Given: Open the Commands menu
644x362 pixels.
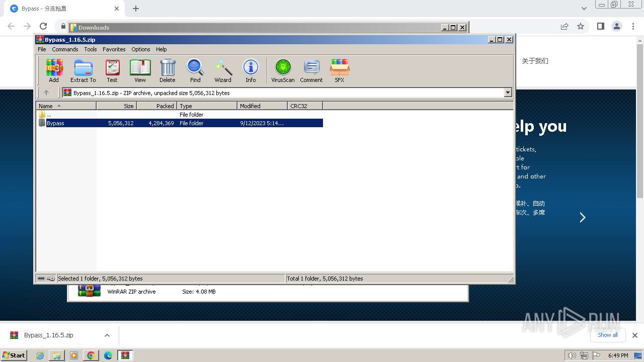Looking at the screenshot, I should coord(65,49).
